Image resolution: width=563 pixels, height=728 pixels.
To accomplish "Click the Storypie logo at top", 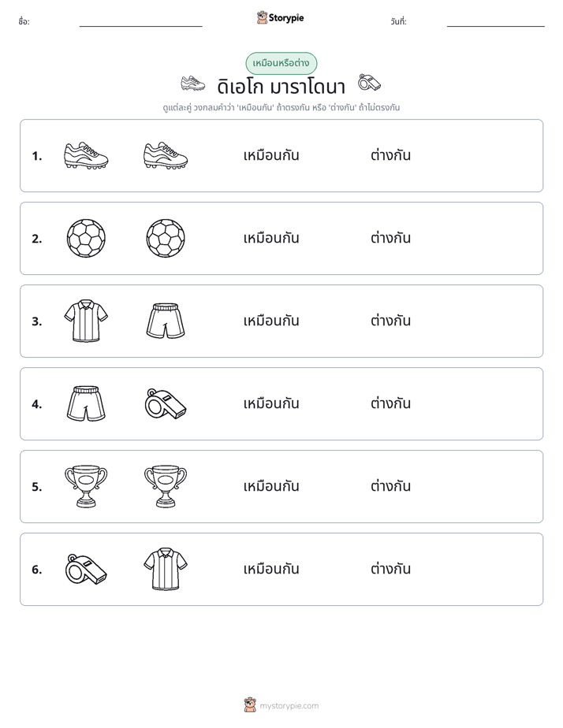I will [x=281, y=17].
